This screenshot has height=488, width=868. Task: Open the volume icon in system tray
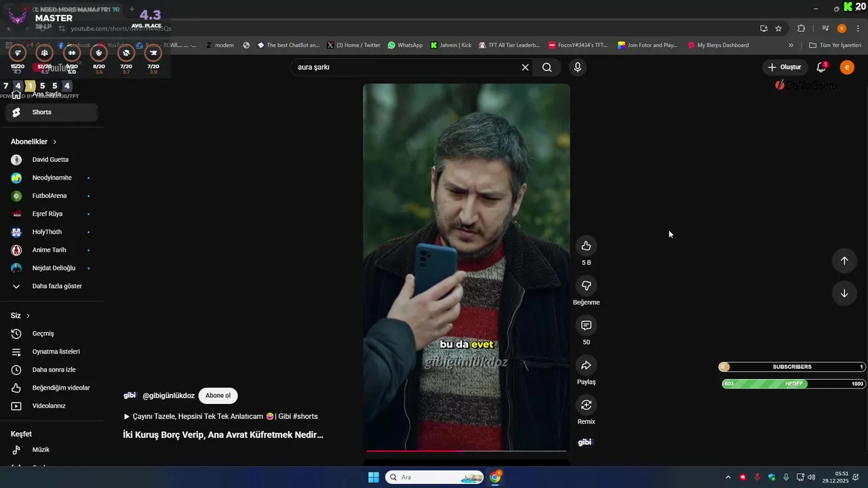click(811, 477)
